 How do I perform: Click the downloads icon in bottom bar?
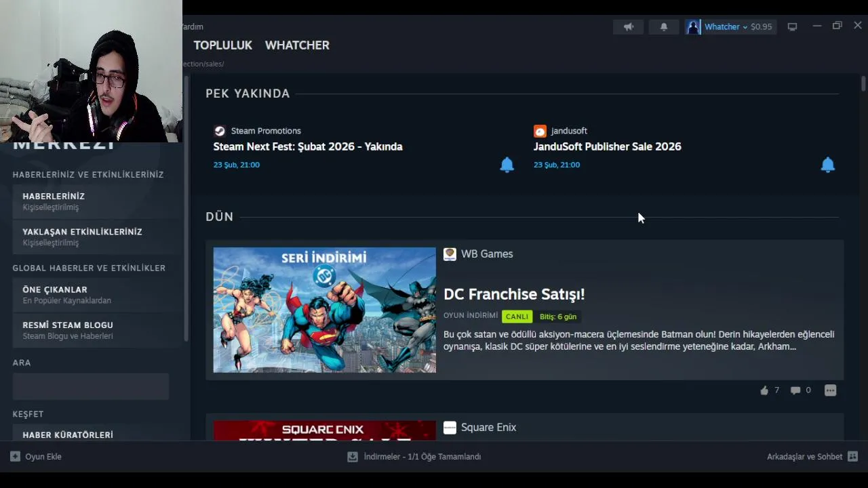point(353,457)
